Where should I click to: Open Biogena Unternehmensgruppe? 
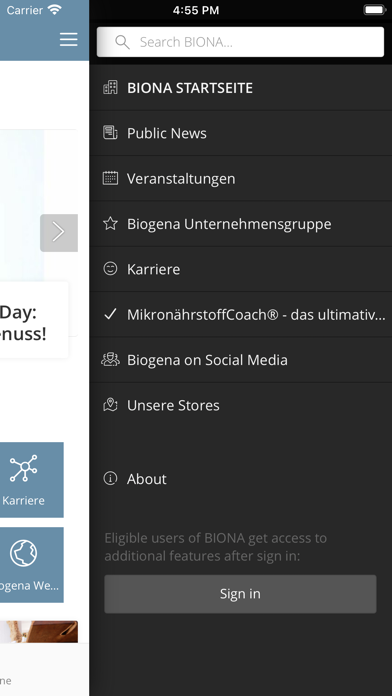[x=241, y=224]
